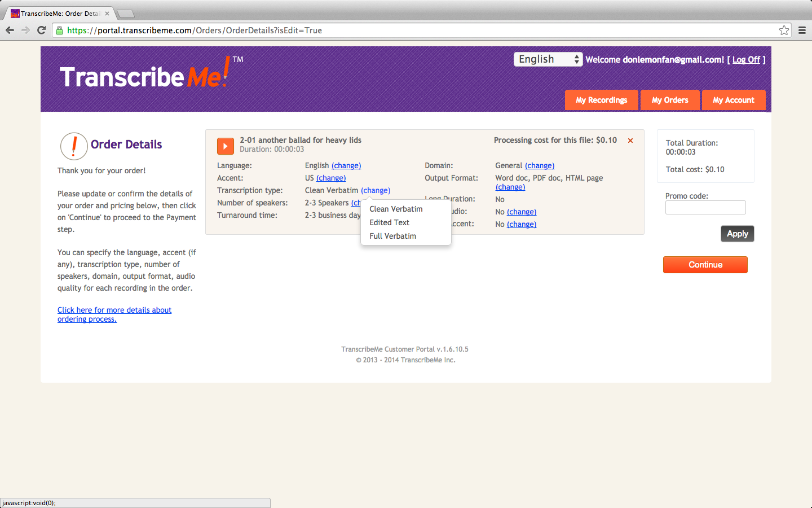Click the browser address bar URL
Image resolution: width=812 pixels, height=508 pixels.
(195, 30)
